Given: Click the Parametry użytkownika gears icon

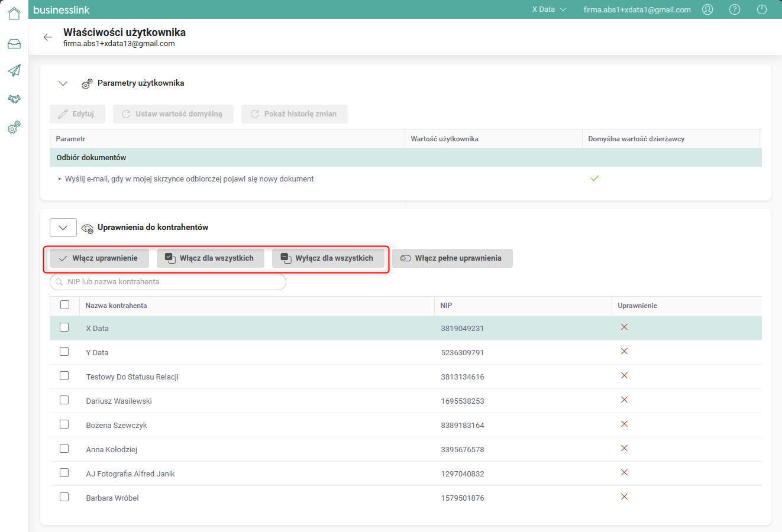Looking at the screenshot, I should coord(87,84).
